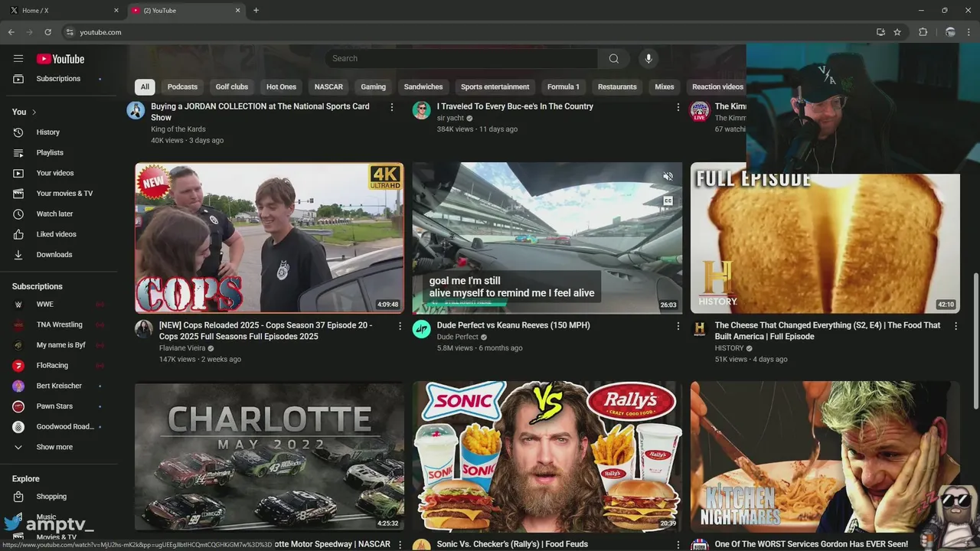Open more options for Cheese That Changed video
The width and height of the screenshot is (980, 551).
pyautogui.click(x=955, y=326)
